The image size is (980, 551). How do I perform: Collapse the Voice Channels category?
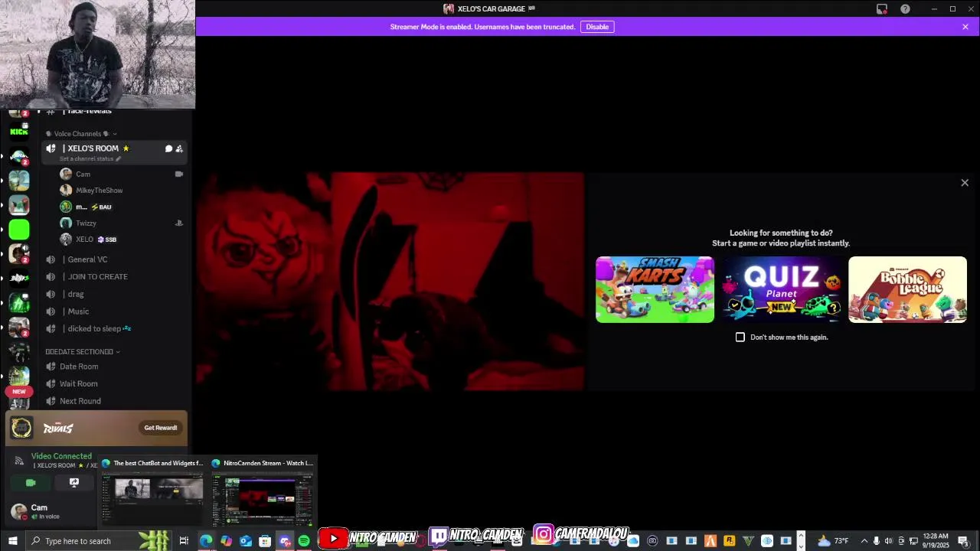pyautogui.click(x=82, y=134)
